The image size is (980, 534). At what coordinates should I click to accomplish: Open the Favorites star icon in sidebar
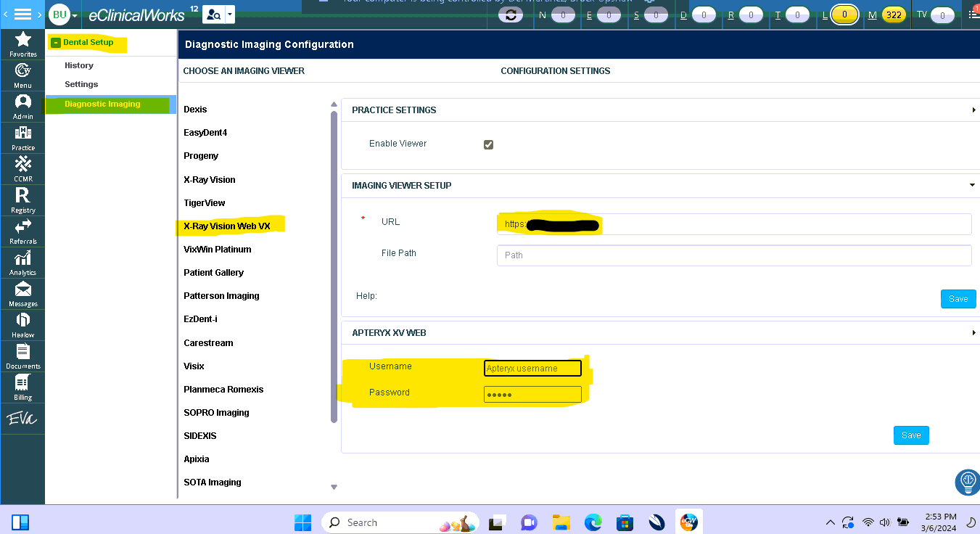(x=22, y=44)
